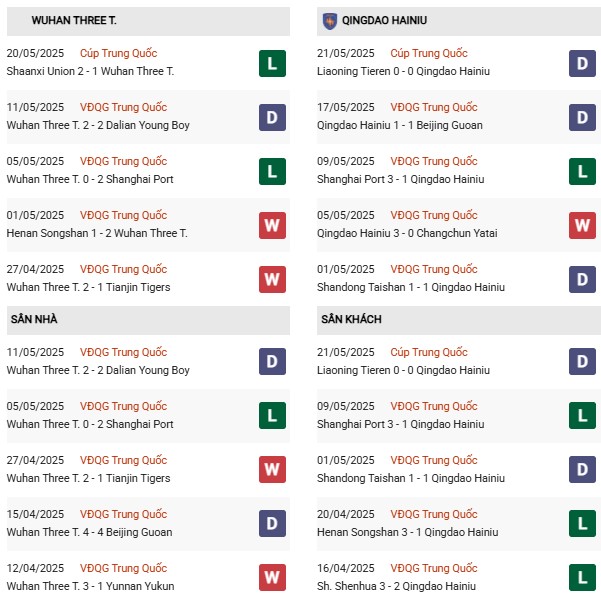Click W badge for Wuhan 3-1 Yunnan Yukun

(272, 577)
